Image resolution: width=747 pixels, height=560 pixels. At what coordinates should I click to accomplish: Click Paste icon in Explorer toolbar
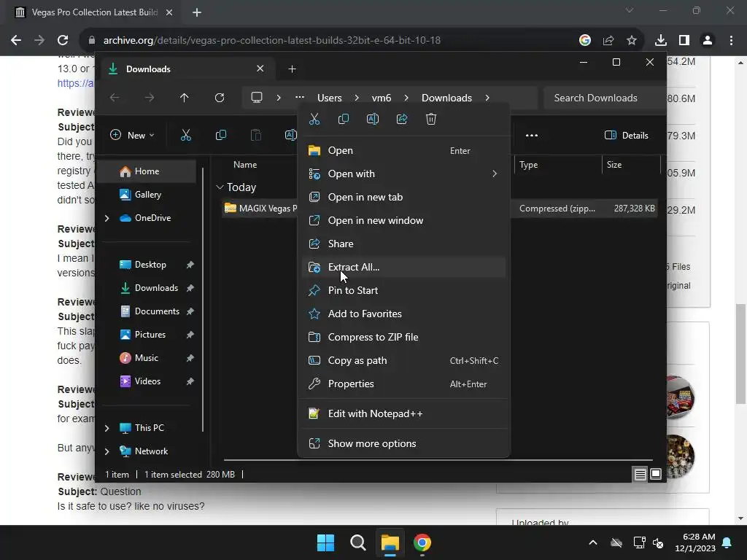pyautogui.click(x=256, y=135)
